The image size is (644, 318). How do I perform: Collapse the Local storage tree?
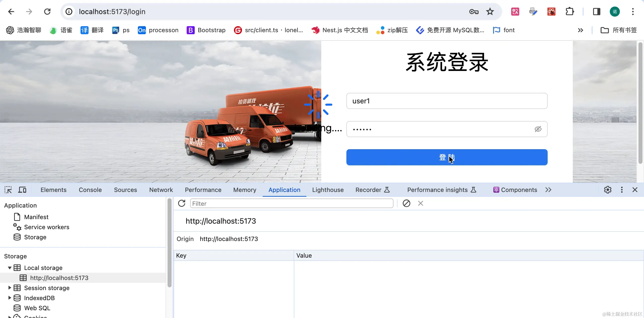click(x=9, y=268)
